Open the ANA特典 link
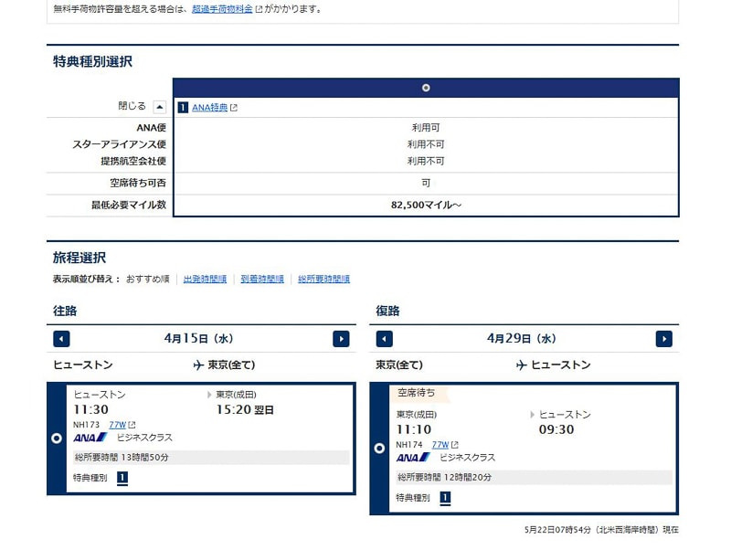The image size is (731, 560). (x=209, y=108)
